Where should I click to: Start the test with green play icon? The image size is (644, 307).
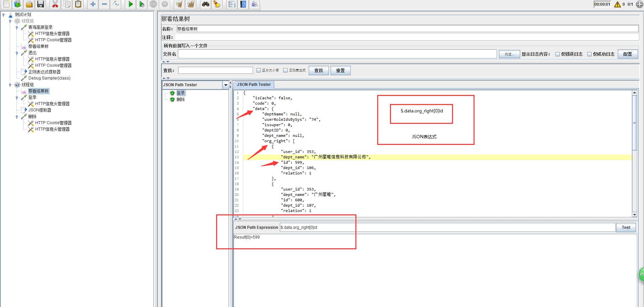[x=131, y=4]
